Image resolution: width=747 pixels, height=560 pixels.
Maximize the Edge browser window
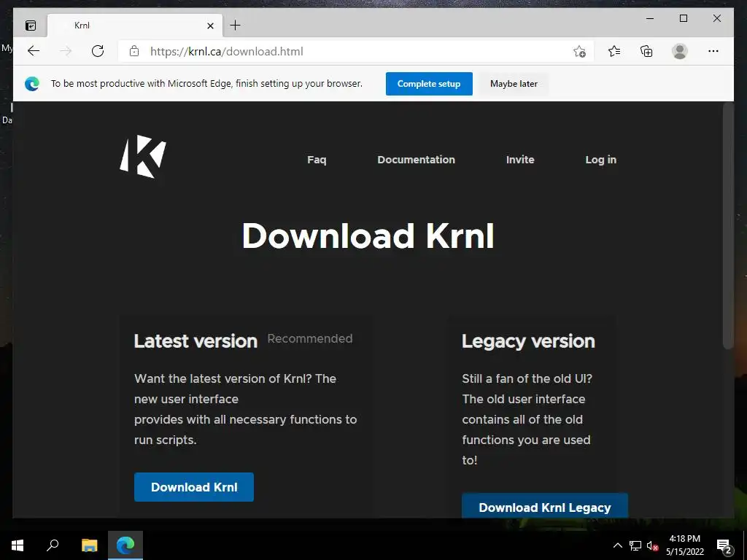point(683,18)
